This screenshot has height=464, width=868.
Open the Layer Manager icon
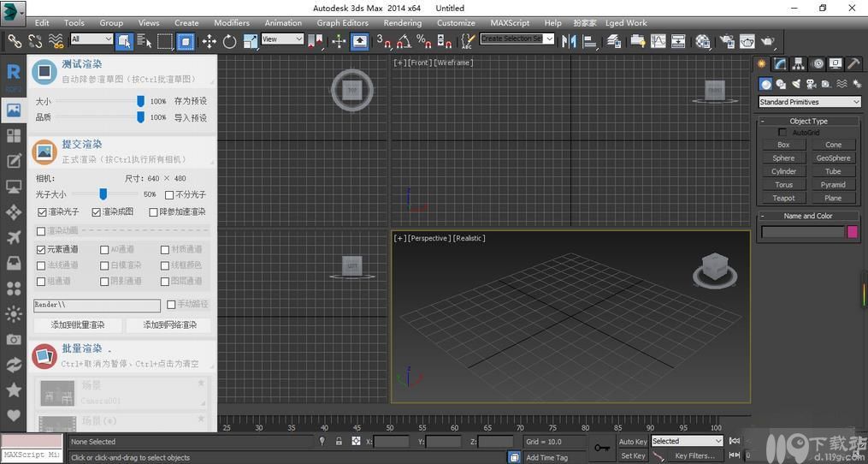613,40
